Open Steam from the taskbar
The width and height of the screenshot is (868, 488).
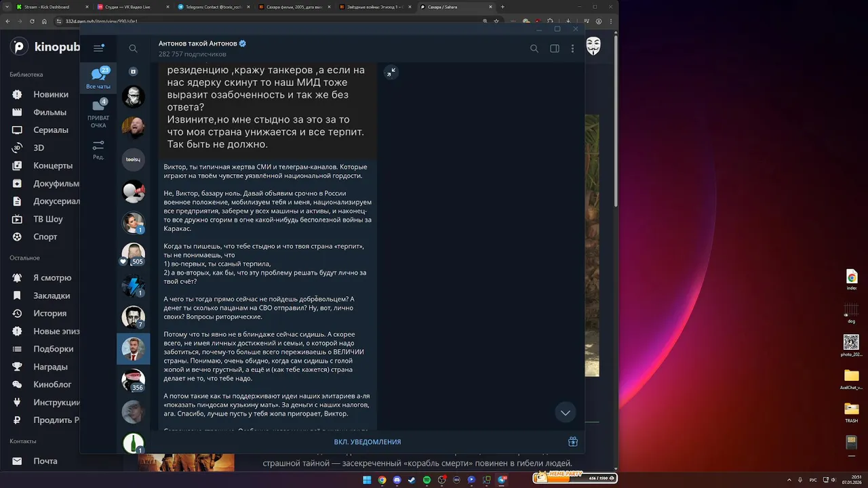click(412, 480)
